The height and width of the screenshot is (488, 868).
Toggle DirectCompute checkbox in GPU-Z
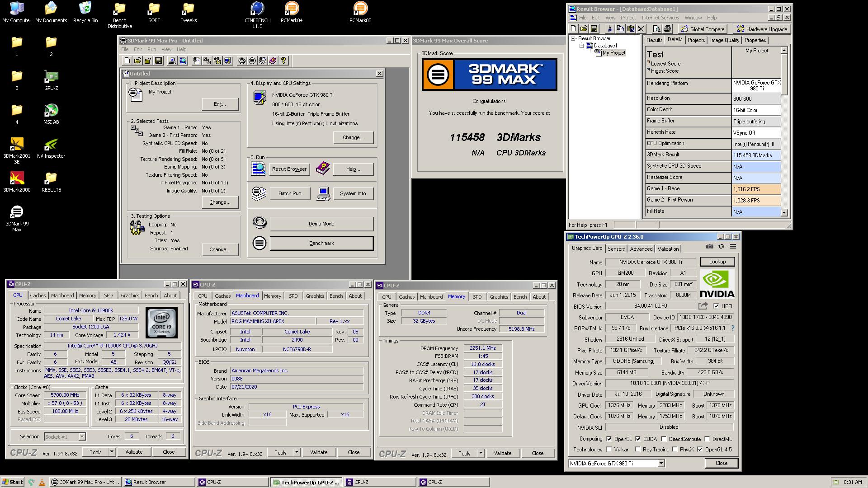click(x=664, y=439)
